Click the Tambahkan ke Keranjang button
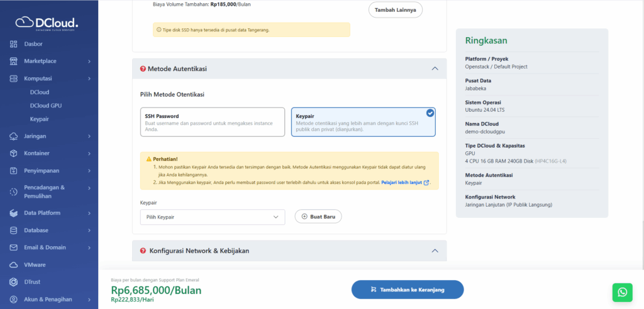Image resolution: width=644 pixels, height=309 pixels. pyautogui.click(x=407, y=290)
